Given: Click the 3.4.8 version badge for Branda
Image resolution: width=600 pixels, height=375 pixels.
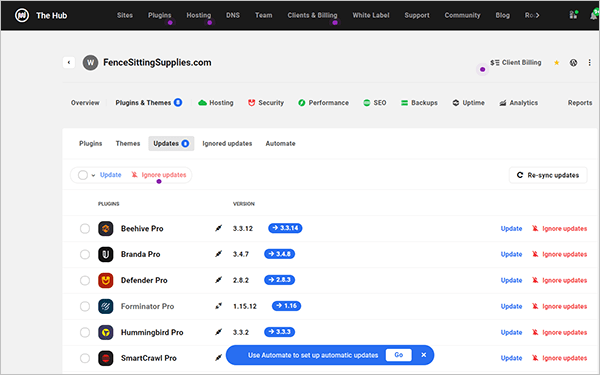Looking at the screenshot, I should (x=279, y=254).
